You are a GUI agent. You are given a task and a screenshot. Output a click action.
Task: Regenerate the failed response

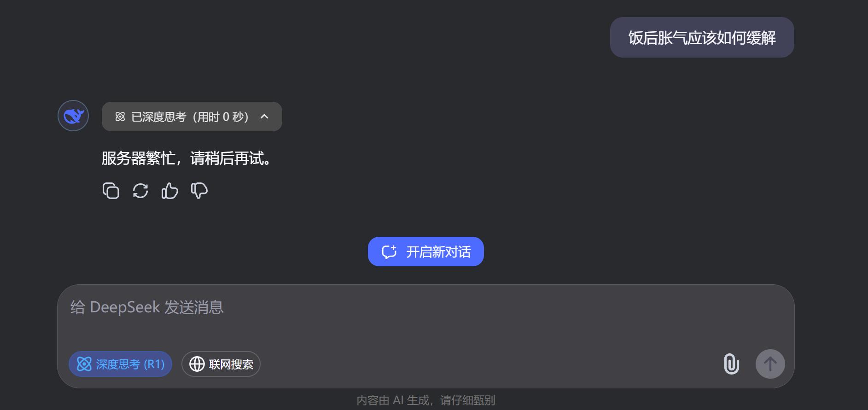tap(140, 191)
